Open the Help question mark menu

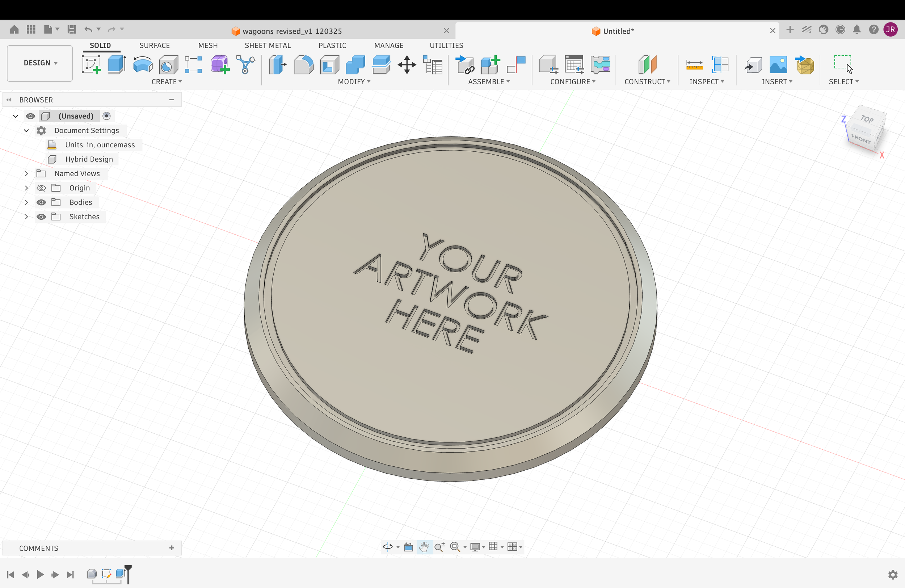pyautogui.click(x=874, y=30)
